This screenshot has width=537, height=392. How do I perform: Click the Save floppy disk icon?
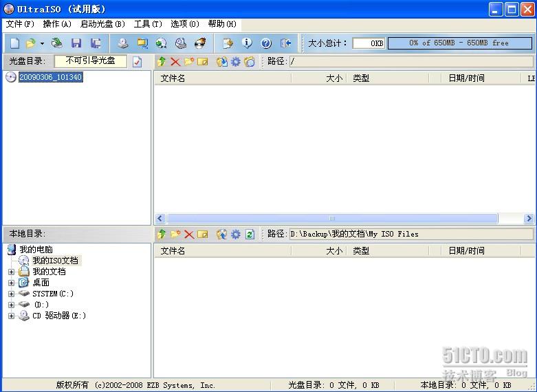pos(76,43)
